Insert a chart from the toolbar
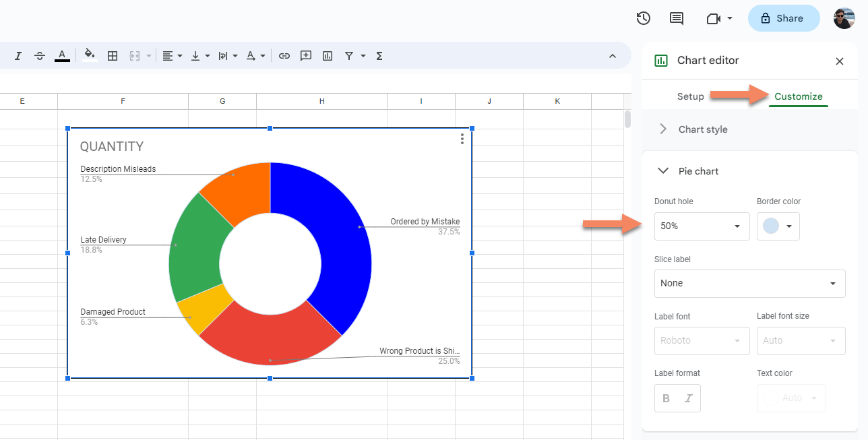868x440 pixels. tap(327, 56)
